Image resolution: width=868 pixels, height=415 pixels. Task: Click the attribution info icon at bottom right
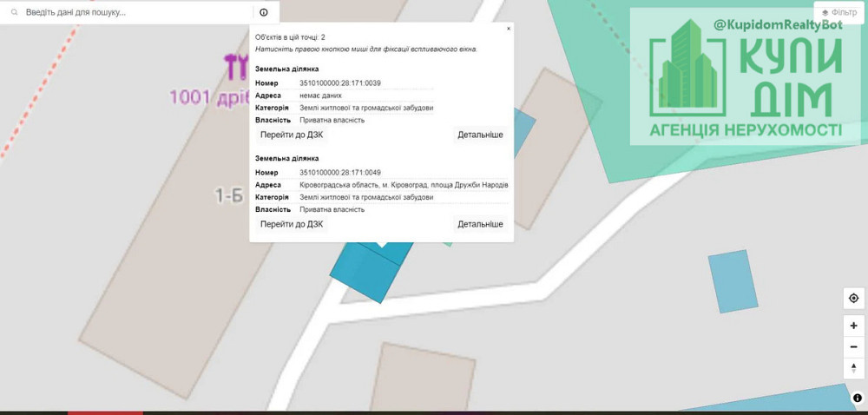[858, 399]
